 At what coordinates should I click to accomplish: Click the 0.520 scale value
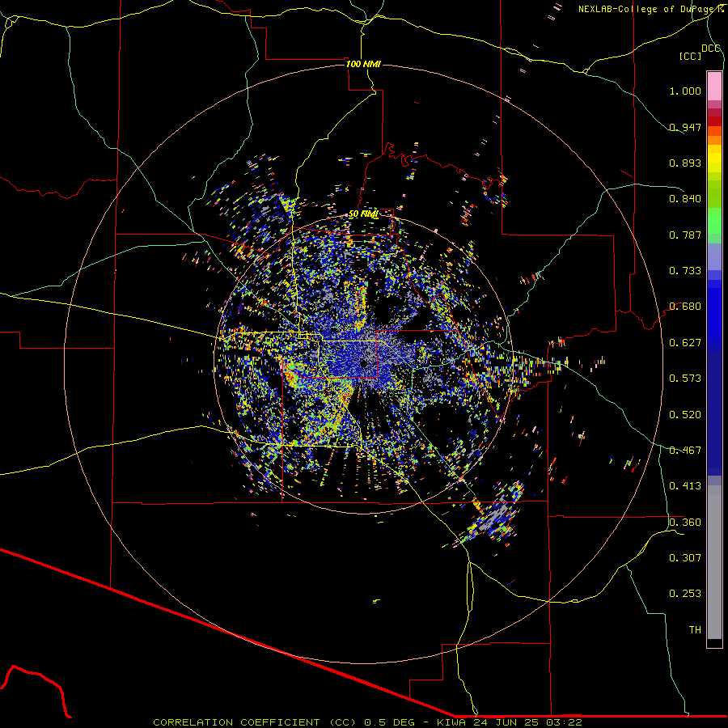(685, 415)
